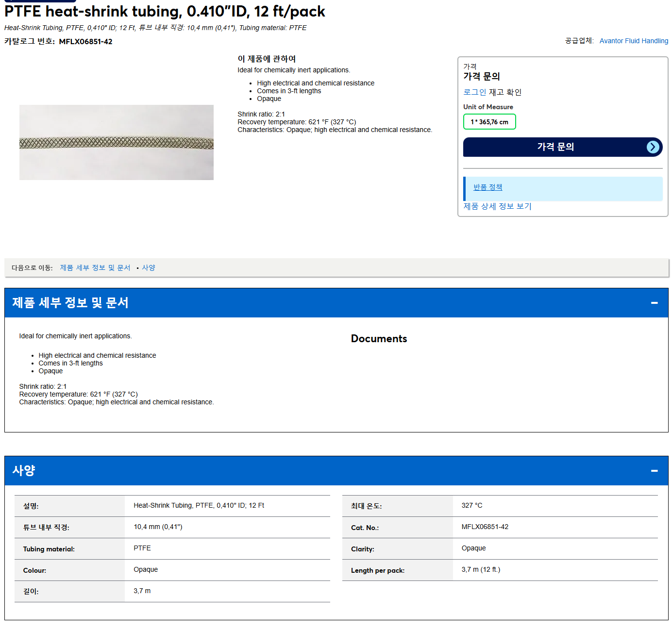Click the Documents heading

[x=379, y=339]
